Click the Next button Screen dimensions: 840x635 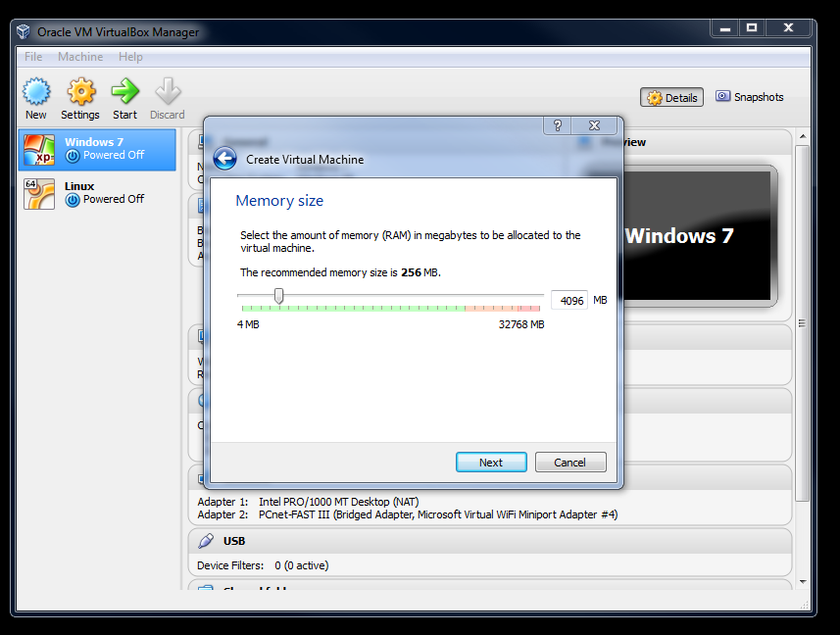(x=491, y=463)
